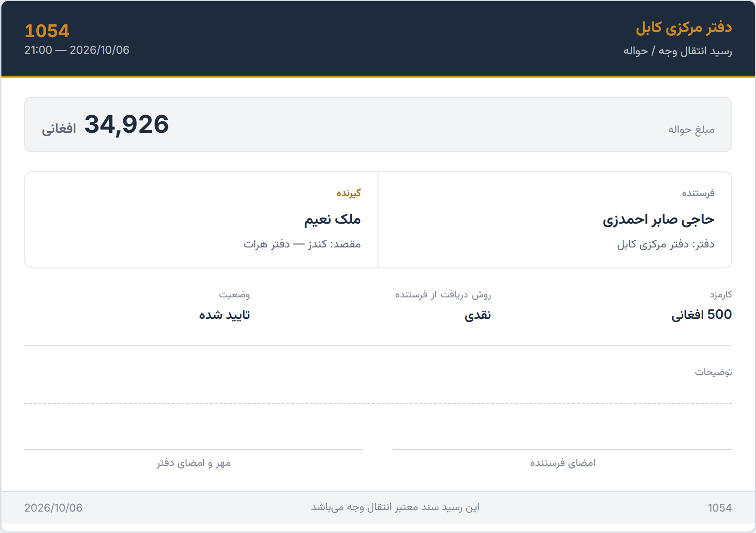Click the subtitle "رسید انتقال وجه / حواله"
Image resolution: width=756 pixels, height=533 pixels.
coord(677,51)
